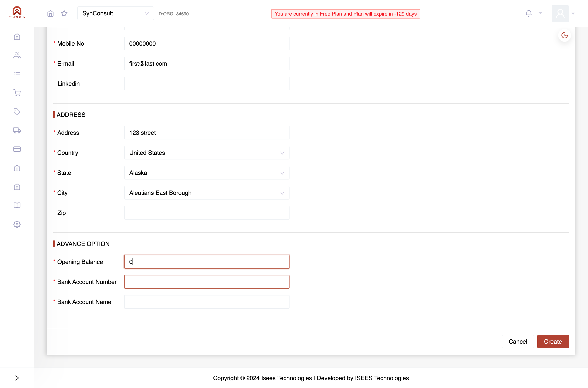Open the sidebar home dashboard icon at top
Image resolution: width=588 pixels, height=388 pixels.
(17, 37)
